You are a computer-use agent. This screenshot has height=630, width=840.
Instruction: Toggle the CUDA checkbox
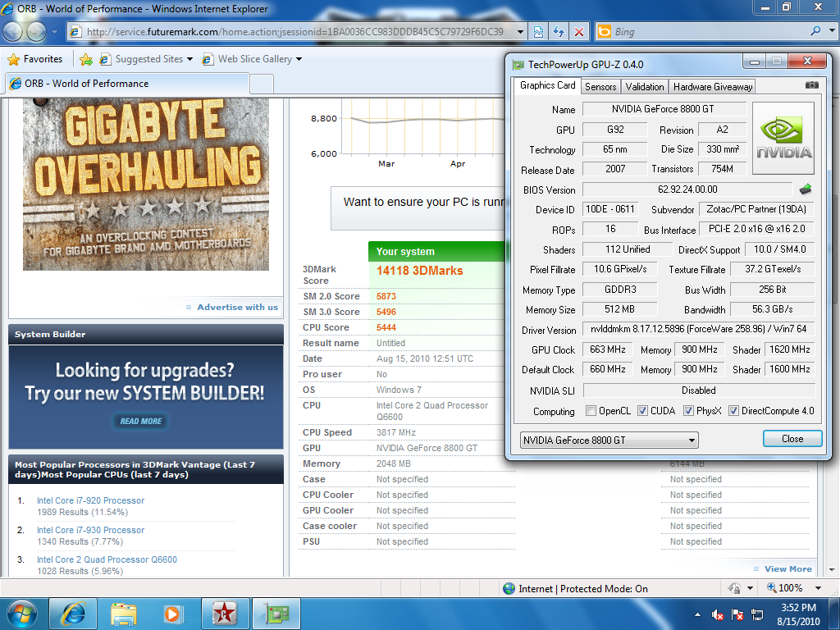coord(642,411)
